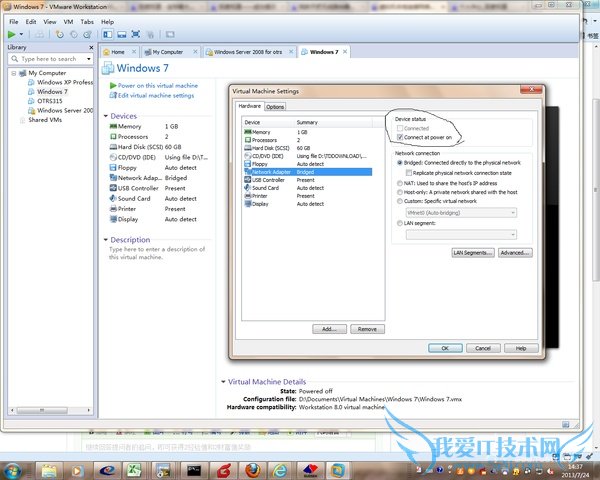Open the Tabs menu

[x=87, y=22]
